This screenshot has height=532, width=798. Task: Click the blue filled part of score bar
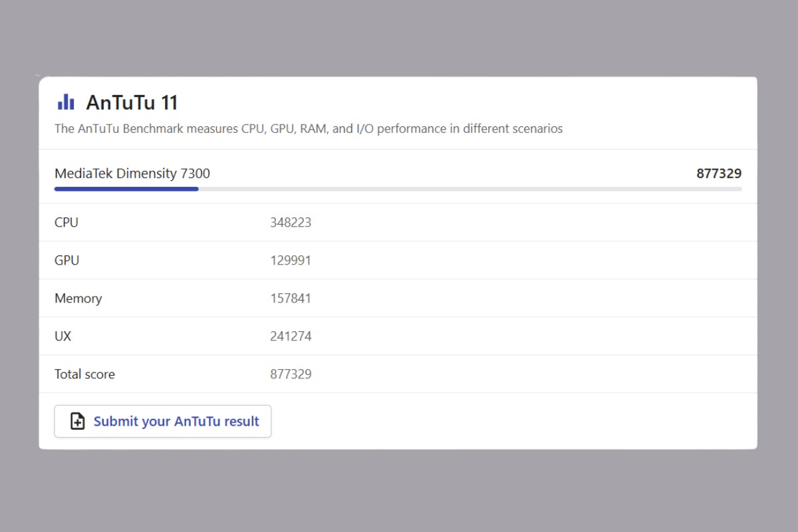tap(126, 189)
